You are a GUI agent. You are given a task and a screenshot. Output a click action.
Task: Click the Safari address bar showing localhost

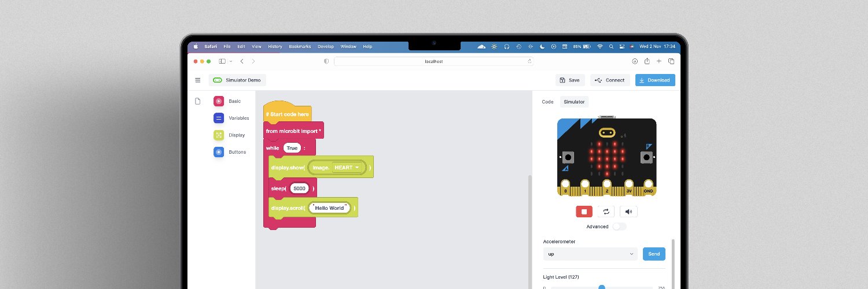click(x=433, y=61)
